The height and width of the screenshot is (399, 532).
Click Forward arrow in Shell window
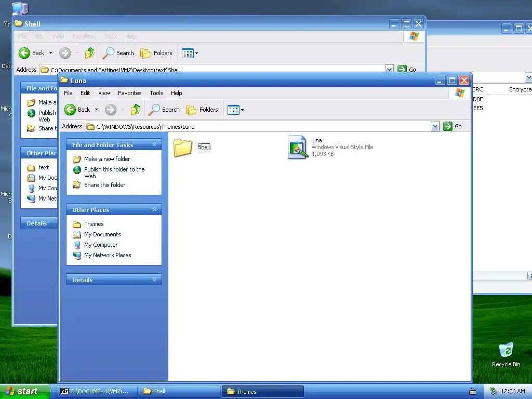(x=65, y=53)
